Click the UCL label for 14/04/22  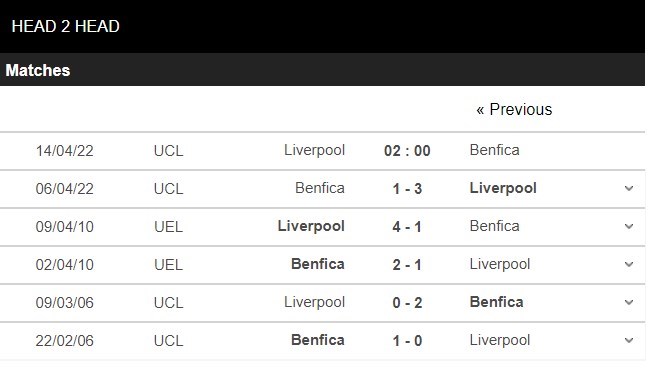pyautogui.click(x=168, y=151)
